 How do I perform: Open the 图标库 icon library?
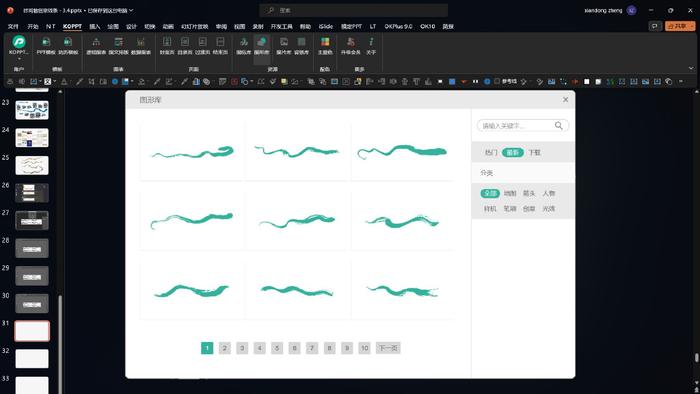pos(244,46)
